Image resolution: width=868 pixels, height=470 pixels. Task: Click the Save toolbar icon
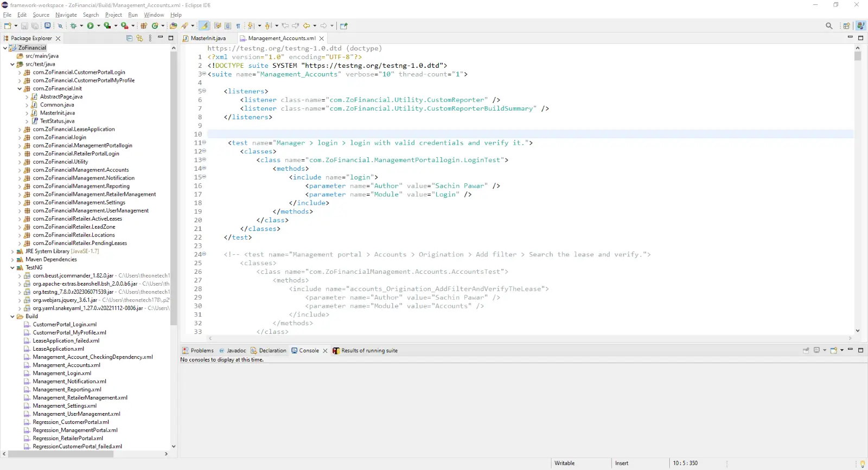tap(24, 25)
